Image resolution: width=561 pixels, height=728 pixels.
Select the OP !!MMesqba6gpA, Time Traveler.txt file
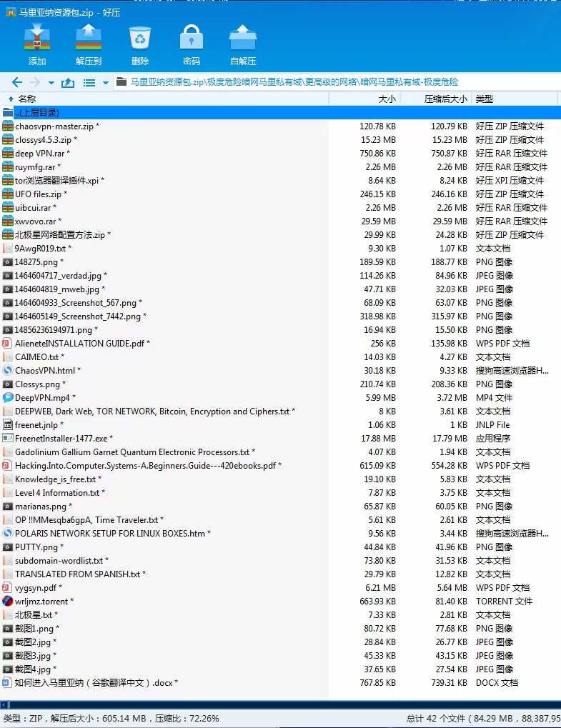[x=86, y=519]
